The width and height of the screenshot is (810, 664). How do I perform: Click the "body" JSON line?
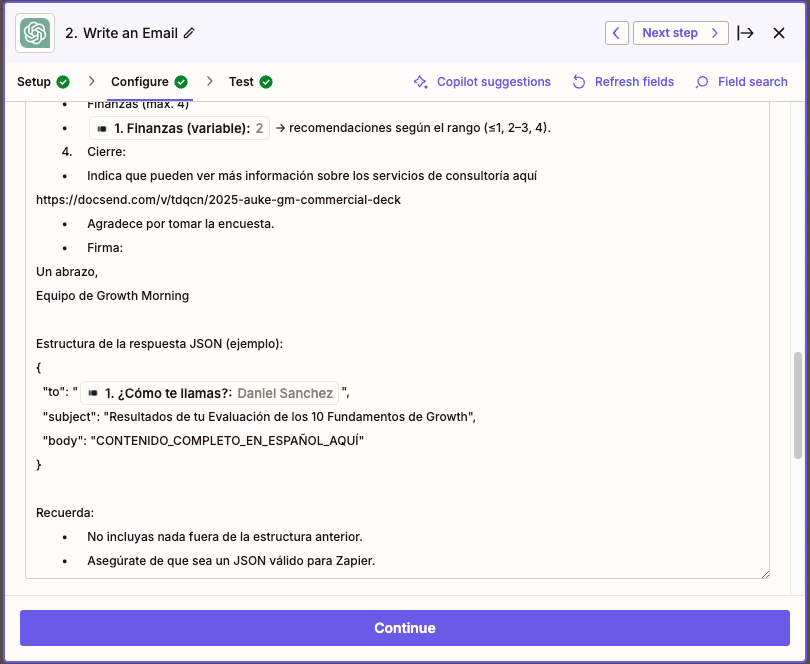coord(203,440)
